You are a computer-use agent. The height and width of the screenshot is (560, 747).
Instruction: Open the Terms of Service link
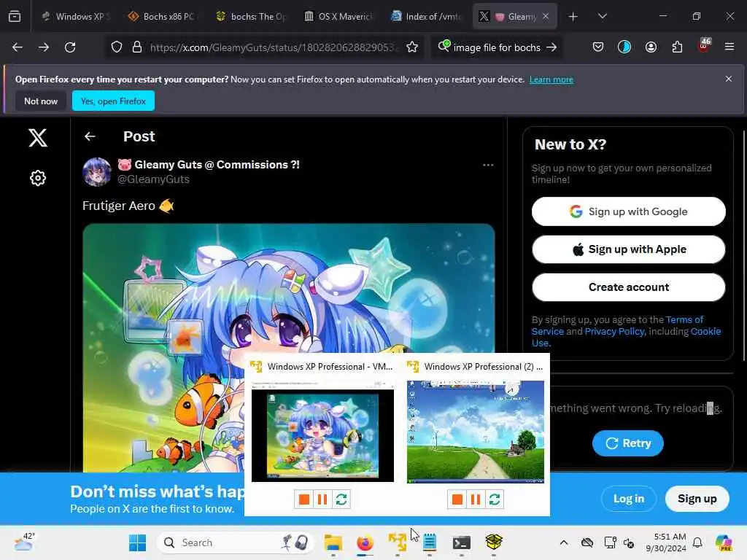point(684,319)
